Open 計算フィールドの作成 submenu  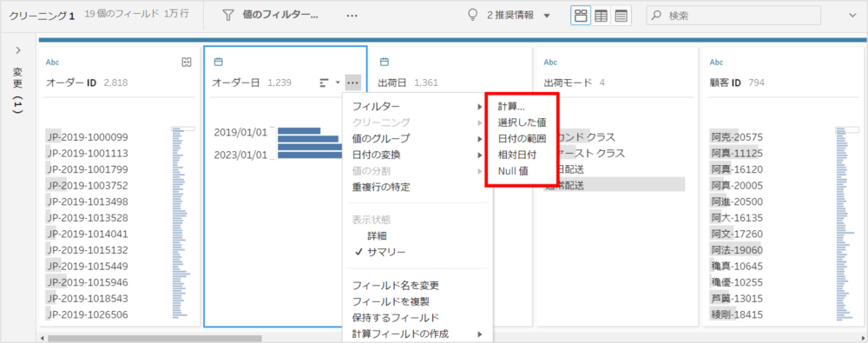point(417,334)
